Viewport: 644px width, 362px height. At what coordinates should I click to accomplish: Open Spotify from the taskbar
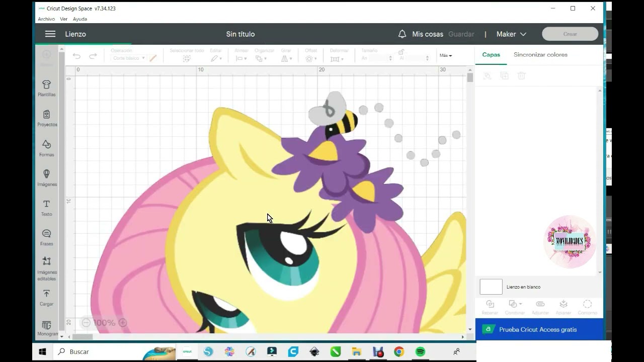420,352
